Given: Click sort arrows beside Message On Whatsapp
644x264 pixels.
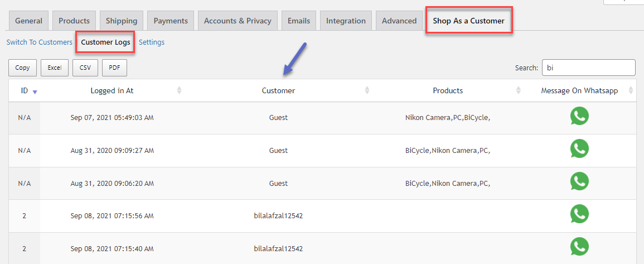Looking at the screenshot, I should 631,90.
